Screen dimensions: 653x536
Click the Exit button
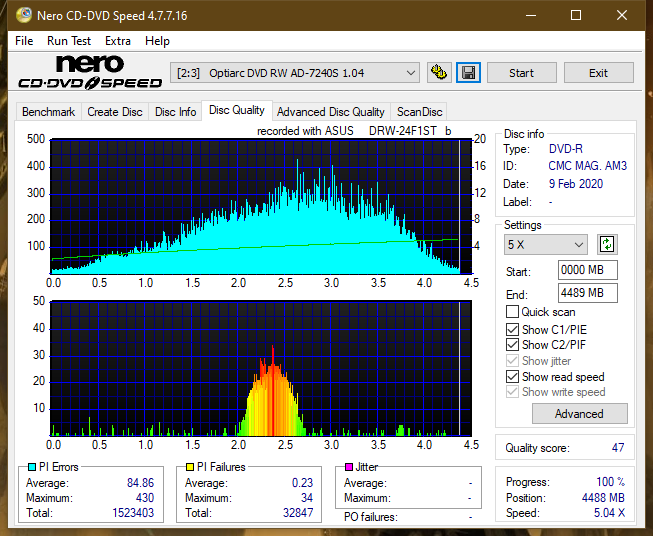(x=598, y=73)
